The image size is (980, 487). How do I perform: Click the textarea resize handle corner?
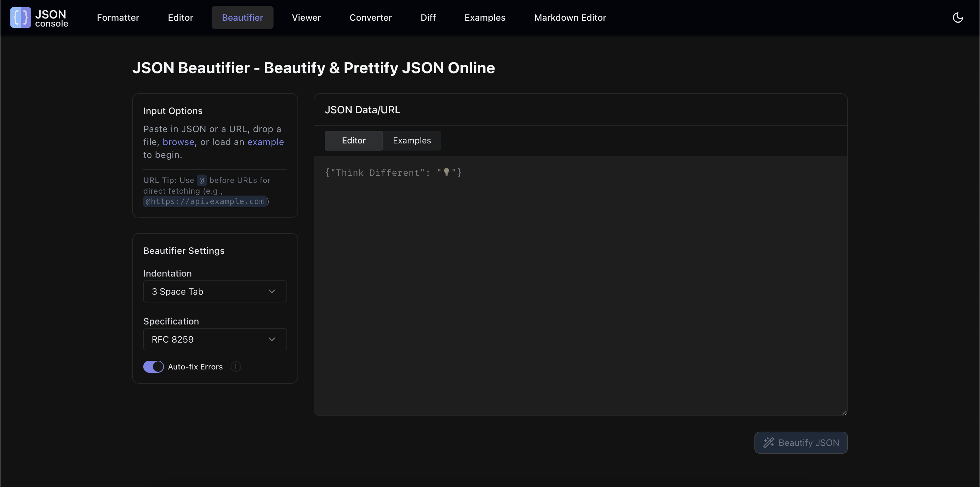844,413
